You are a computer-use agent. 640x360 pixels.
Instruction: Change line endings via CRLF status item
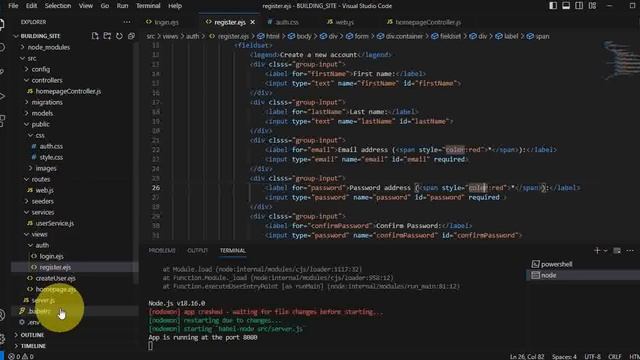615,356
